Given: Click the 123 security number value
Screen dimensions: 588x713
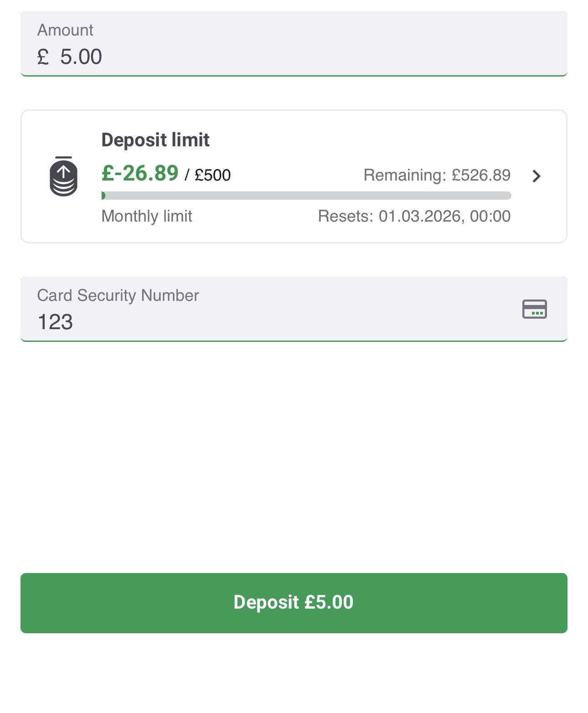Looking at the screenshot, I should pos(55,322).
